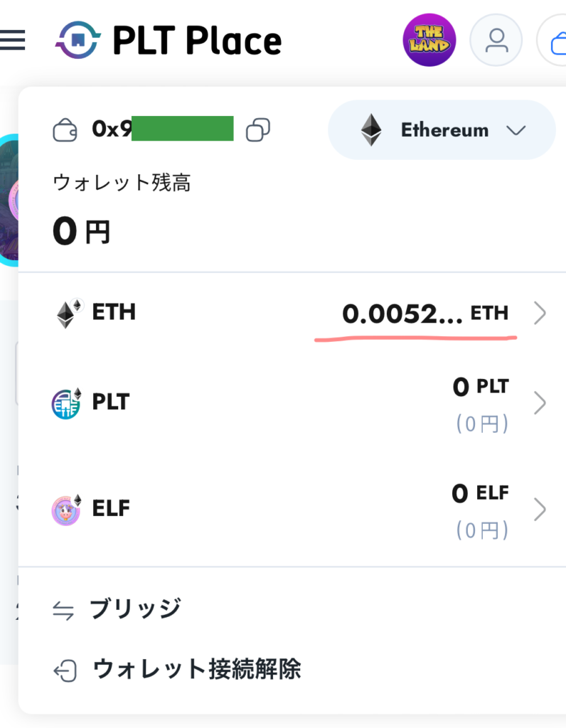This screenshot has width=566, height=728.
Task: Click the masked wallet address text
Action: point(163,129)
